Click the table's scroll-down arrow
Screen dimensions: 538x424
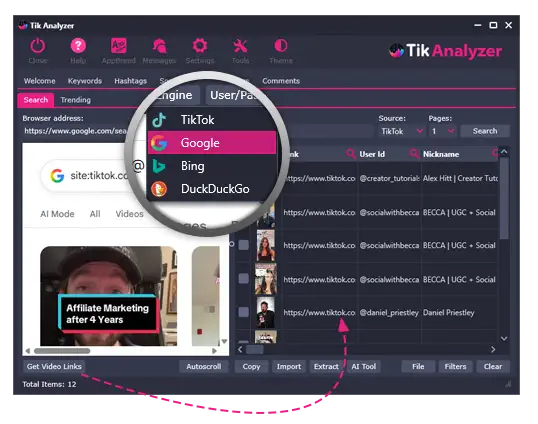click(x=504, y=339)
